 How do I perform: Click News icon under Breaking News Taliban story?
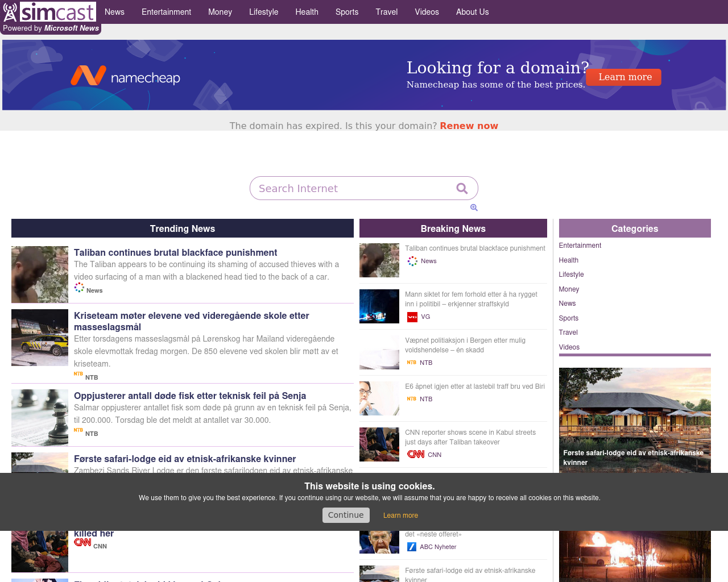[x=412, y=261]
